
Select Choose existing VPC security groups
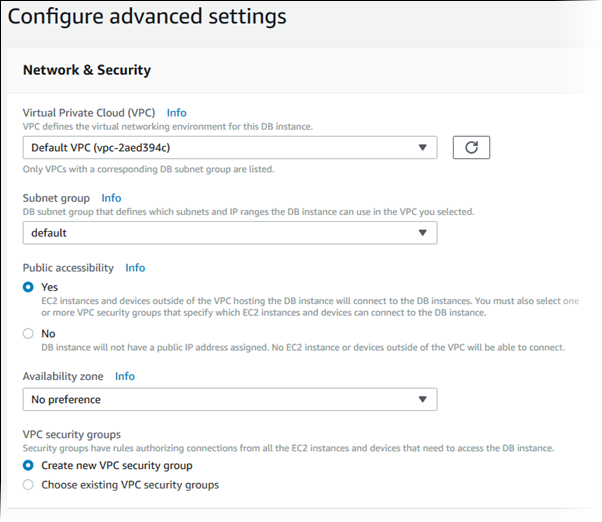tap(29, 485)
